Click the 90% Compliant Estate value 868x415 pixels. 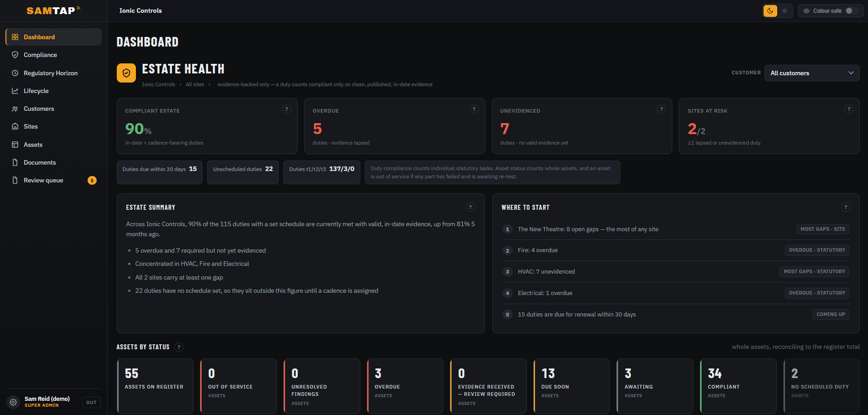click(x=138, y=129)
